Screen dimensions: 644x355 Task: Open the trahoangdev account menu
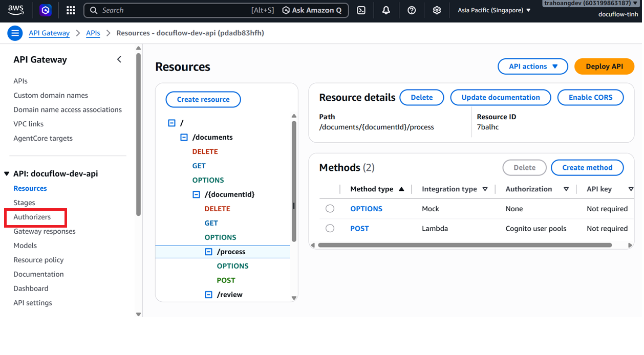point(591,3)
